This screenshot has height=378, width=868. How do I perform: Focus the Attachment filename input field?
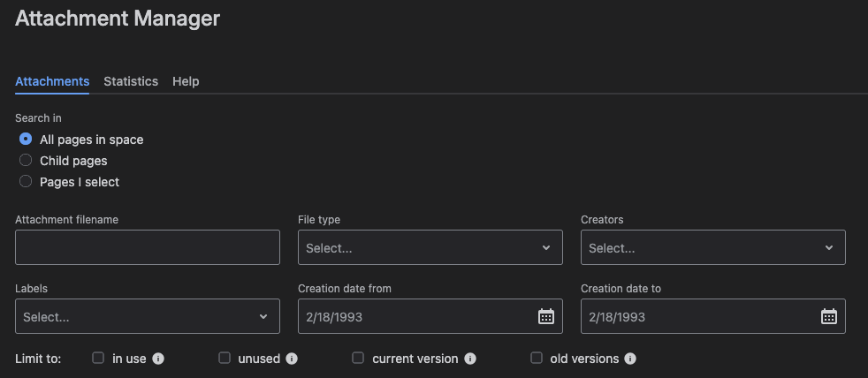coord(148,247)
